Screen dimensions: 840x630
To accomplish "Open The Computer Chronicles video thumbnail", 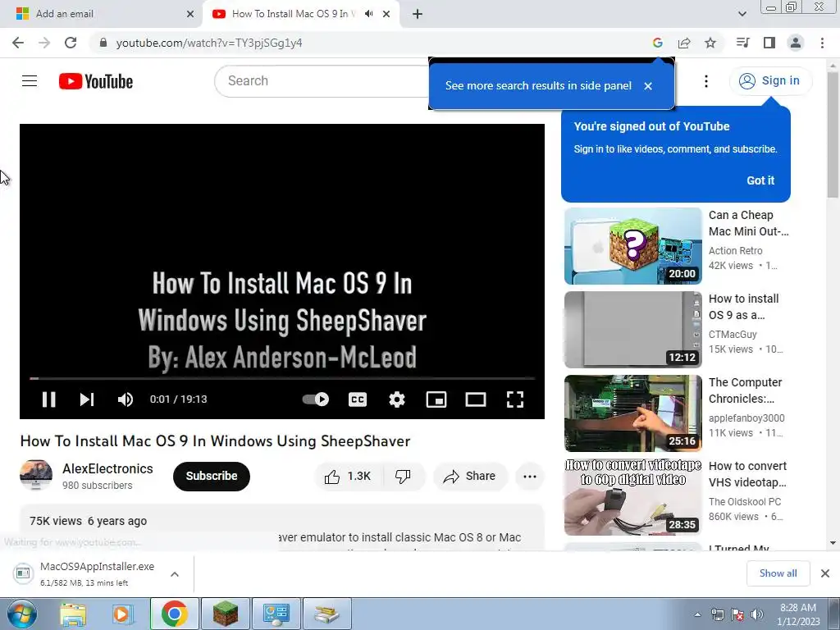I will pos(632,413).
